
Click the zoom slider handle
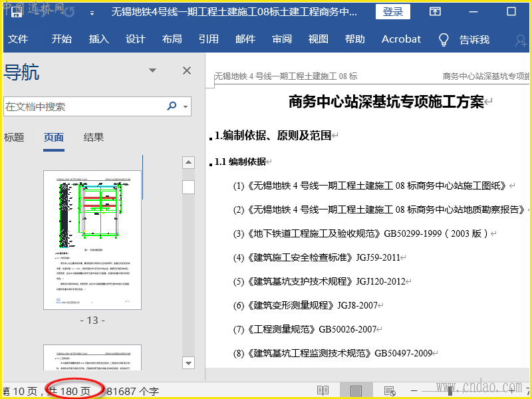click(450, 390)
